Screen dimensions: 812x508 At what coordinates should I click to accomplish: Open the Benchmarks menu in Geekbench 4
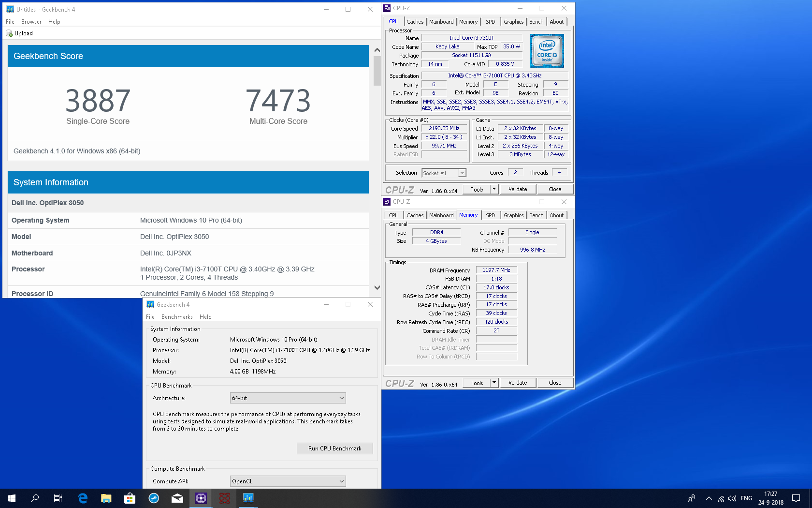point(177,317)
